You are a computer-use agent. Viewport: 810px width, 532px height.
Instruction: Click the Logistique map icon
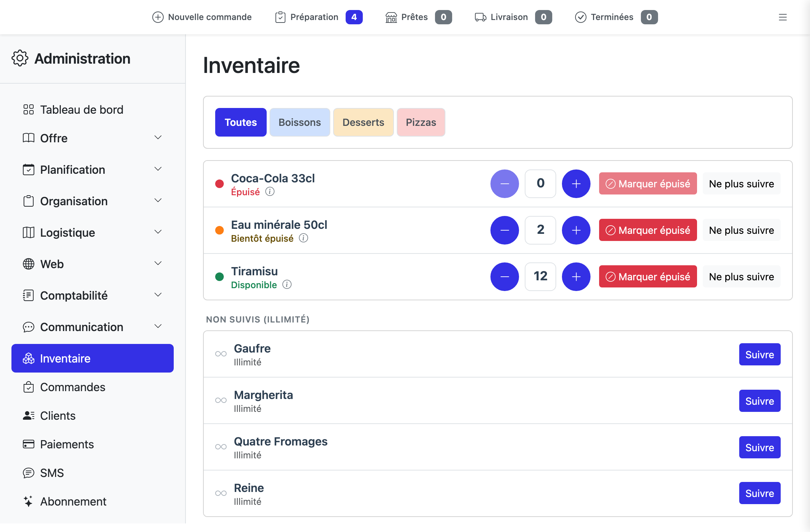coord(29,232)
